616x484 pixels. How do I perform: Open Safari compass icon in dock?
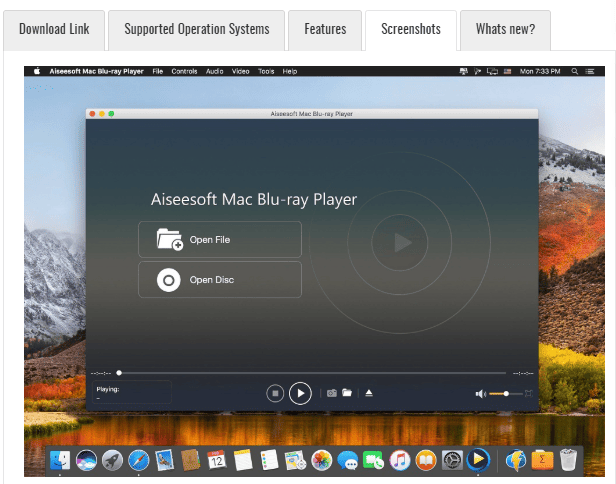pyautogui.click(x=139, y=460)
